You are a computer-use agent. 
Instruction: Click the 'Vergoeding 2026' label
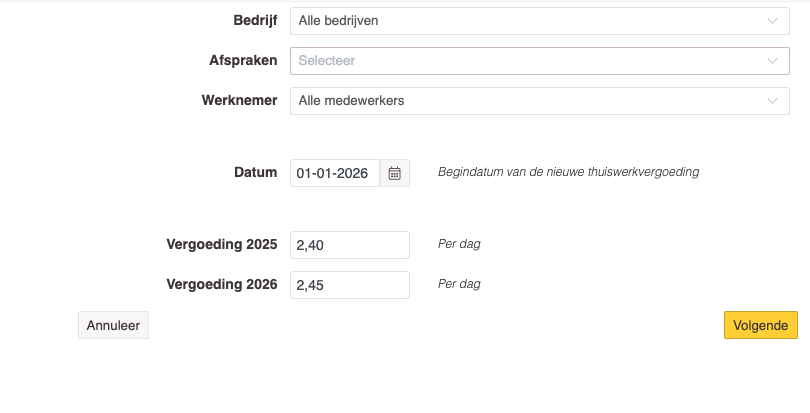(221, 284)
